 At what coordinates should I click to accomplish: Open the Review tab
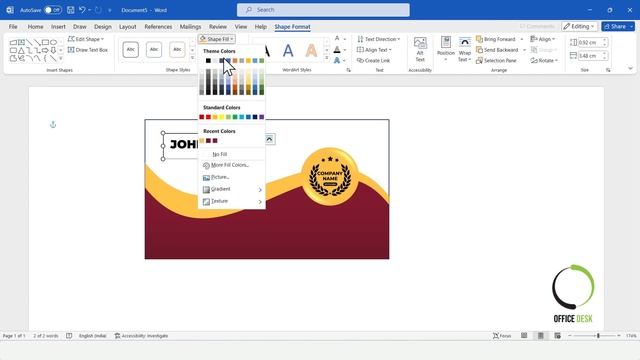click(x=218, y=27)
